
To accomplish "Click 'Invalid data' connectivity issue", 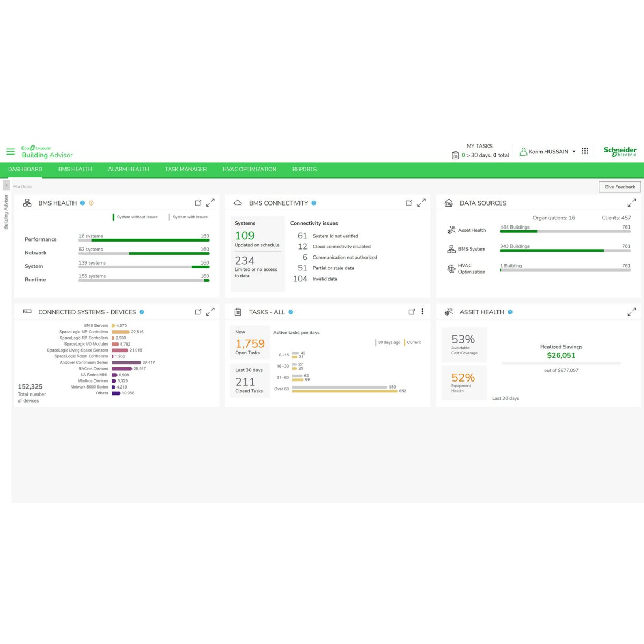I will coord(325,279).
